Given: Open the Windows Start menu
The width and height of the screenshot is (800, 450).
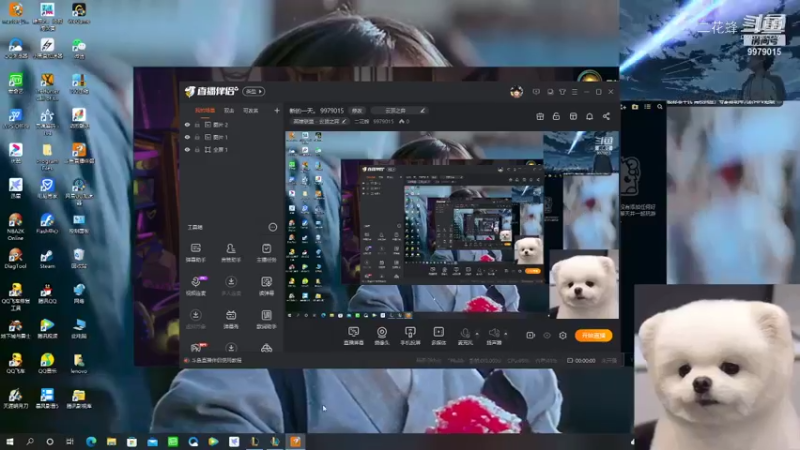Looking at the screenshot, I should [10, 441].
